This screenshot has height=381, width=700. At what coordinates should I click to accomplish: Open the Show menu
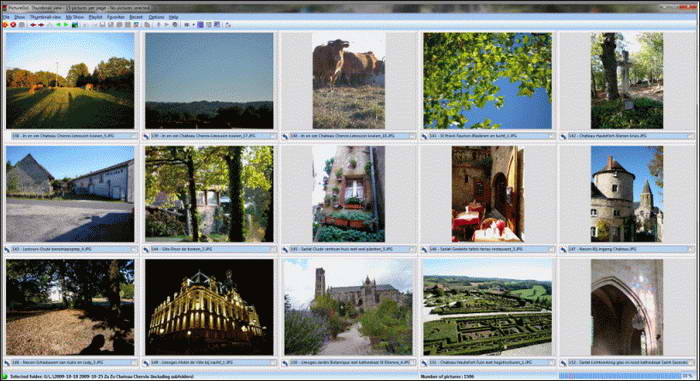pos(20,17)
